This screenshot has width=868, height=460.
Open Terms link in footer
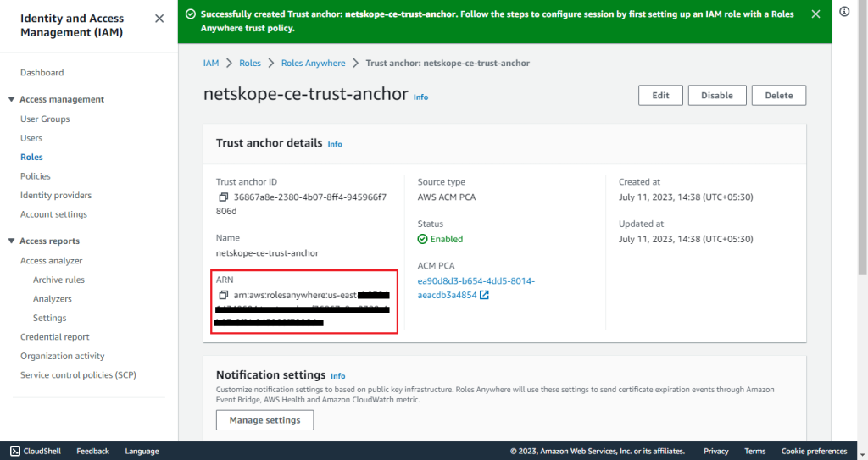point(755,452)
